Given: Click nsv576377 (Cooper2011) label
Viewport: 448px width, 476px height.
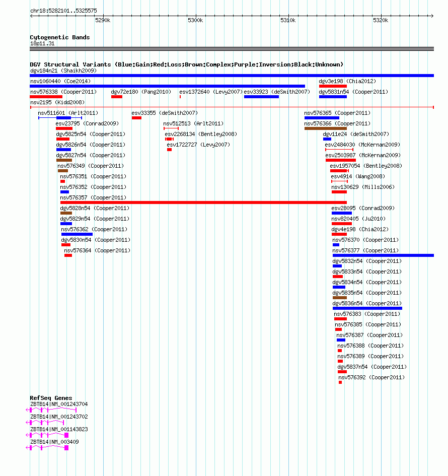Looking at the screenshot, I should 365,251.
